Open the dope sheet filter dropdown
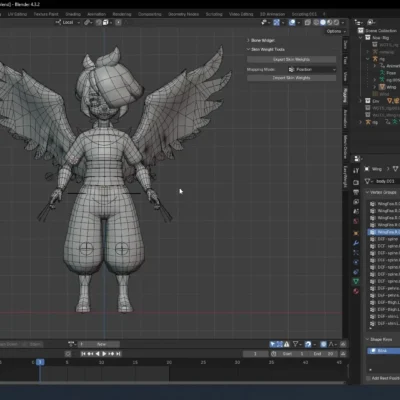Screen dimensions: 400x400 coord(297,344)
